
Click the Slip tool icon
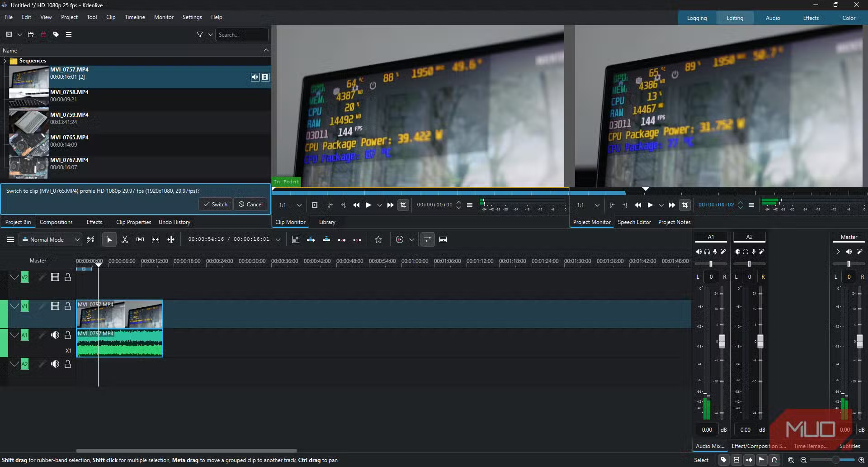click(156, 239)
